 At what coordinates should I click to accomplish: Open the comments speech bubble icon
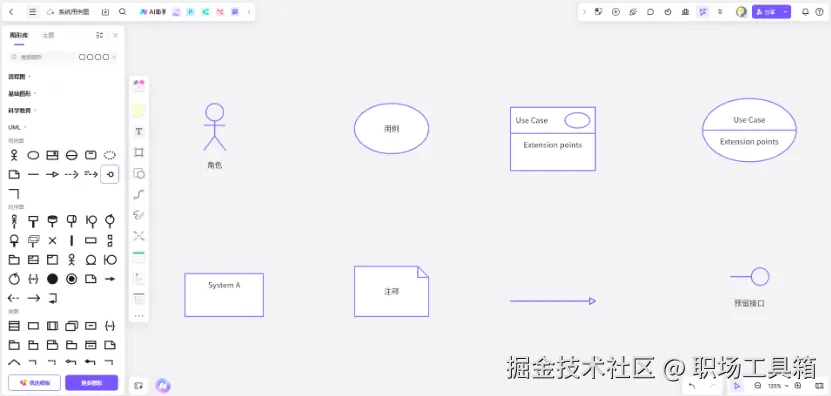coord(650,12)
